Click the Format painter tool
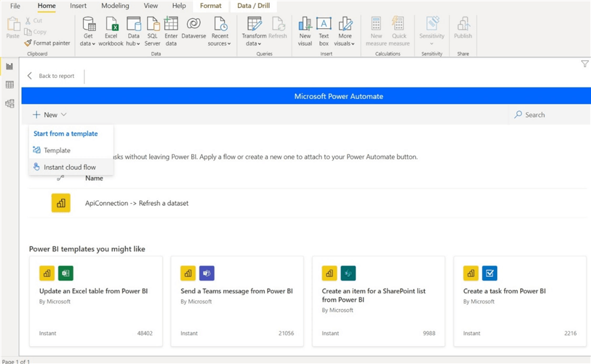 pyautogui.click(x=47, y=43)
